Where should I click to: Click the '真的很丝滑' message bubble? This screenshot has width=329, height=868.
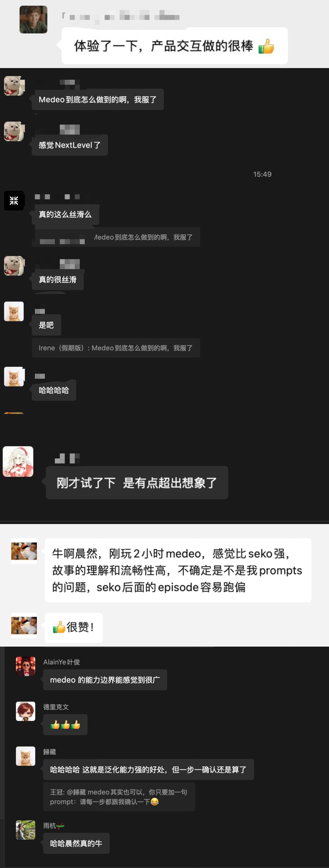point(57,279)
